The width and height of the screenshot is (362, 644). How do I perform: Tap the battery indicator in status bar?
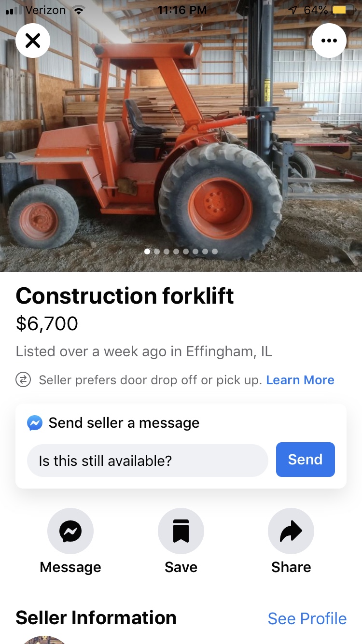[x=339, y=10]
